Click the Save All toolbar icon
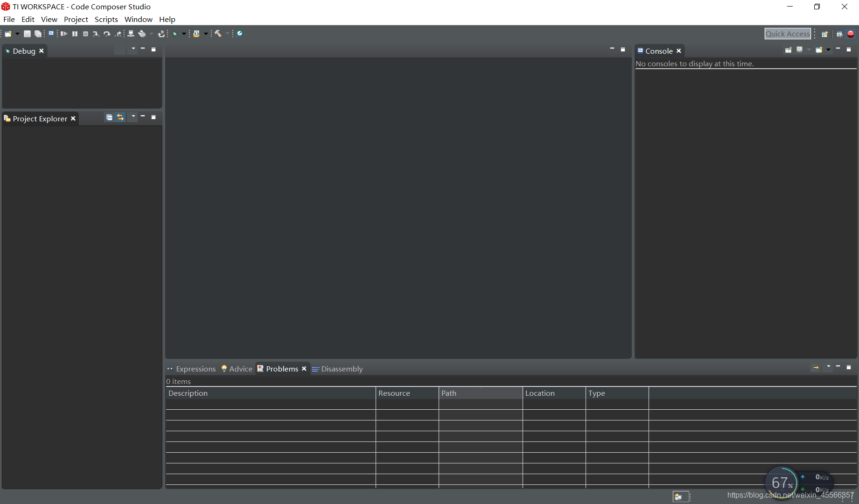The height and width of the screenshot is (504, 859). 38,34
